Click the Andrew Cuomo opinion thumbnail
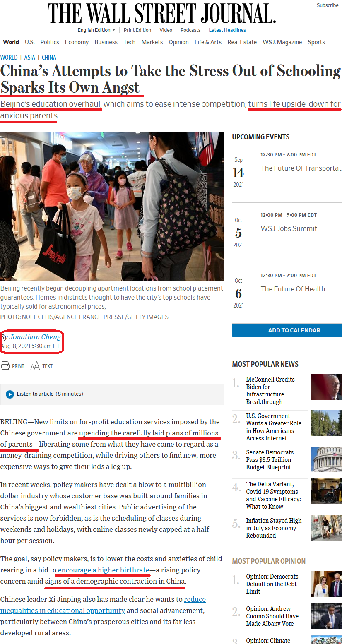Viewport: 342px width, 644px height. (x=326, y=616)
